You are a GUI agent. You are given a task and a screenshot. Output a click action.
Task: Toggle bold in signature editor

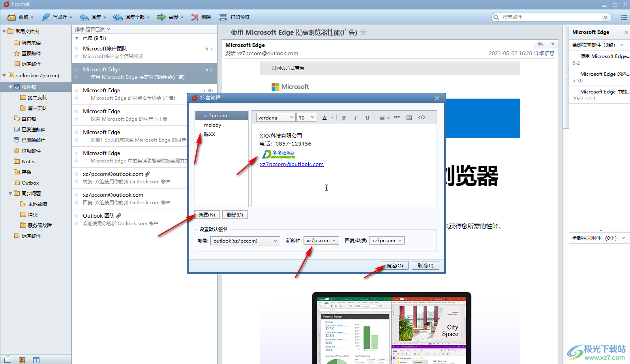pyautogui.click(x=344, y=118)
